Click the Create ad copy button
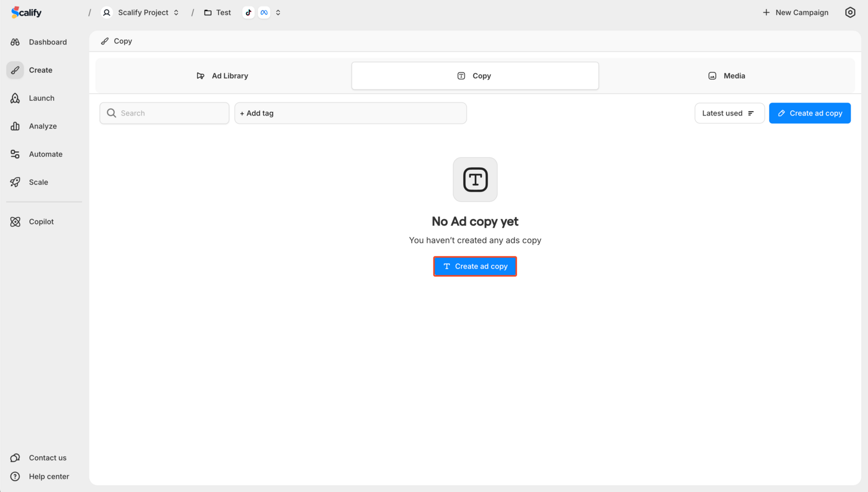Viewport: 868px width, 492px height. [x=475, y=266]
